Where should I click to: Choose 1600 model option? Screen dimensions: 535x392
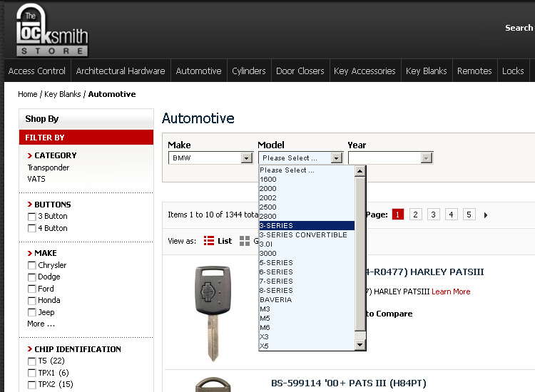coord(307,180)
